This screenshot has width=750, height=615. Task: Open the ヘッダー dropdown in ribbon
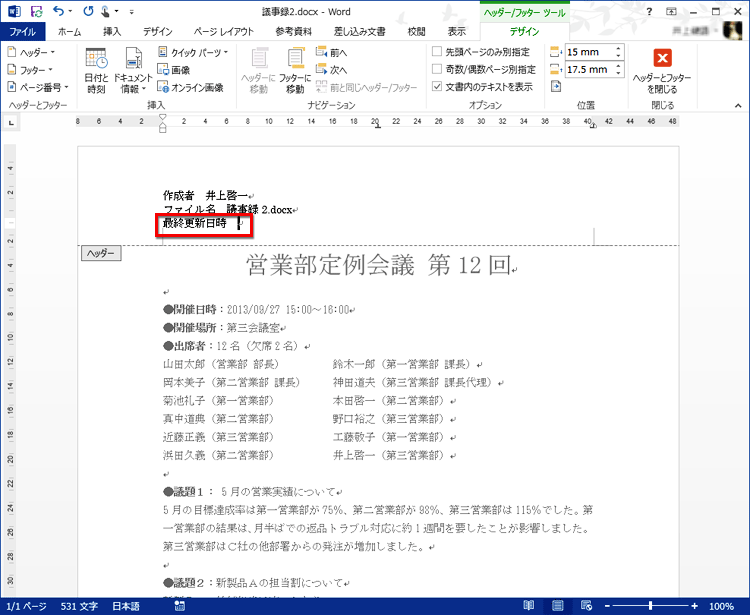click(32, 52)
